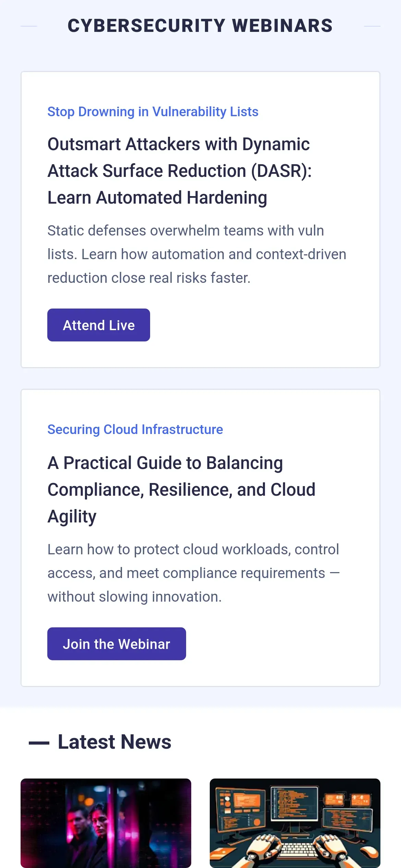Image resolution: width=401 pixels, height=868 pixels.
Task: Click the dash icon before Latest News
Action: (x=39, y=743)
